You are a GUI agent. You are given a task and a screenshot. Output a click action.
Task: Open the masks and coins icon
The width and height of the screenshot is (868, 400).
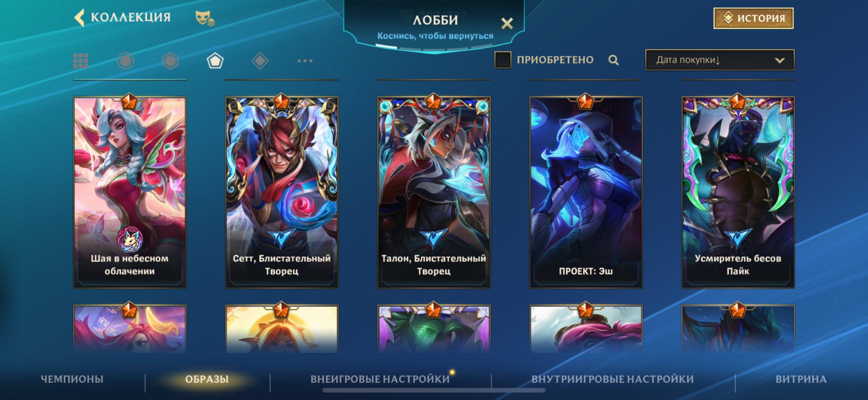[x=205, y=18]
